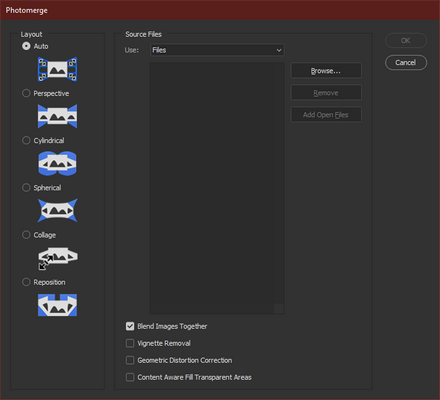The width and height of the screenshot is (440, 400).
Task: Click the Add Open Files button
Action: 326,115
